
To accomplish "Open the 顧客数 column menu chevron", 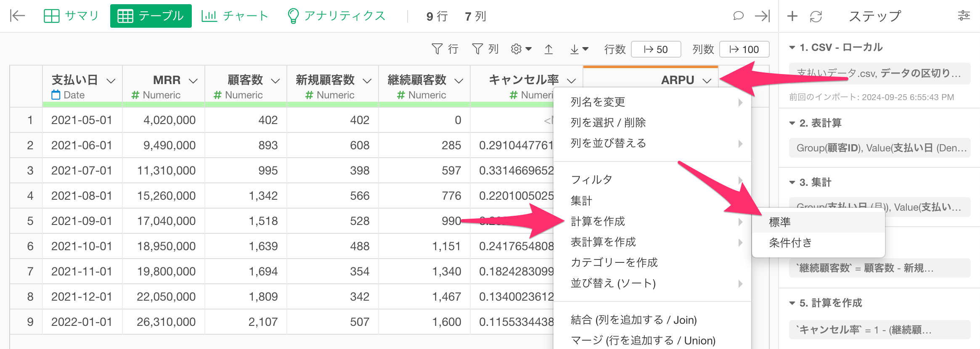I will [275, 80].
